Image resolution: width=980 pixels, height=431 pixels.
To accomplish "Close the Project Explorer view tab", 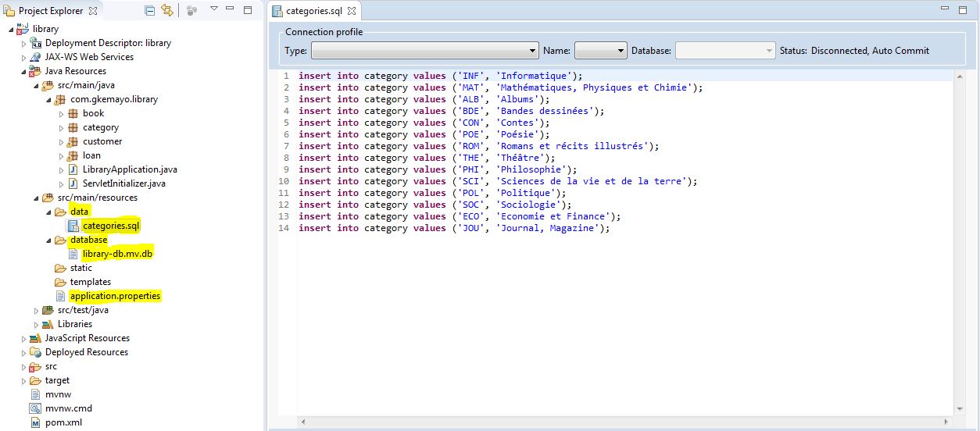I will click(93, 11).
